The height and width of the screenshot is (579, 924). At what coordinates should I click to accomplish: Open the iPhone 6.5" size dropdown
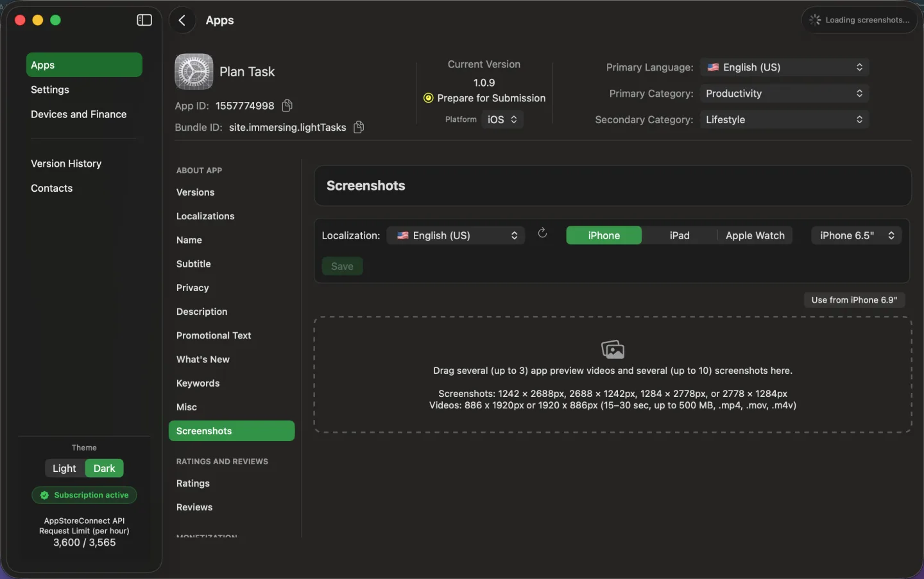[x=857, y=235]
